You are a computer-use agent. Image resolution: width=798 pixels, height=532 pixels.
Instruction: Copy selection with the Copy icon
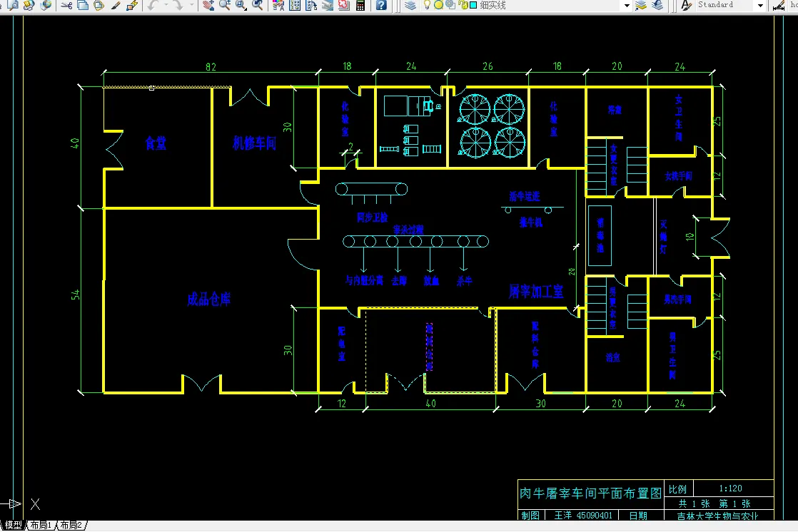point(83,5)
